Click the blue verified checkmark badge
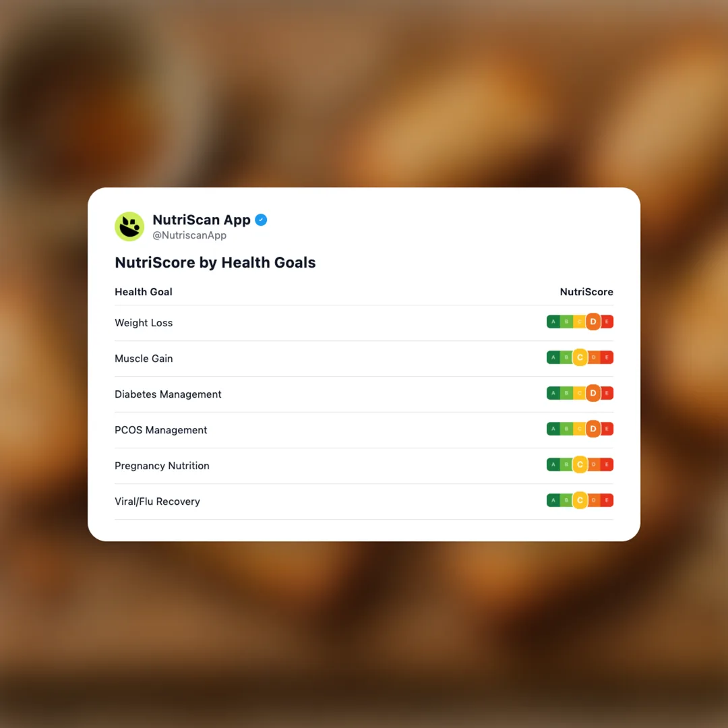Screen dimensions: 728x728 (261, 220)
